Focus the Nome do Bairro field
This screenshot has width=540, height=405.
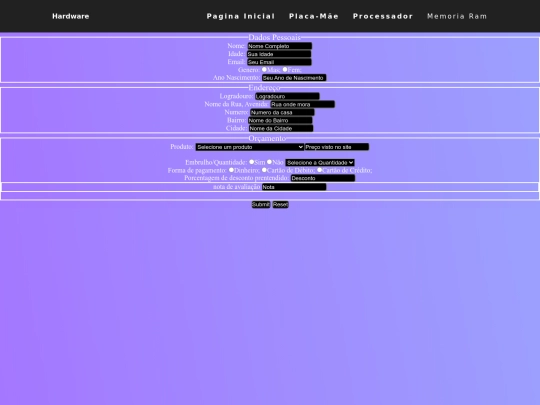[280, 120]
